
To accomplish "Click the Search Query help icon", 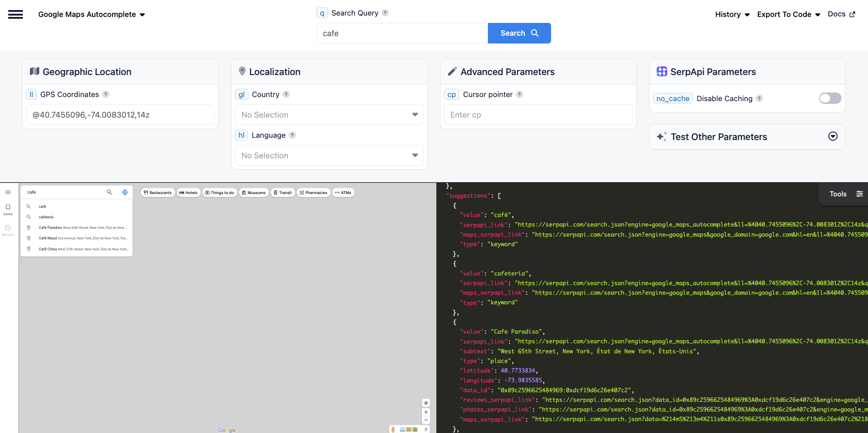I will [385, 13].
